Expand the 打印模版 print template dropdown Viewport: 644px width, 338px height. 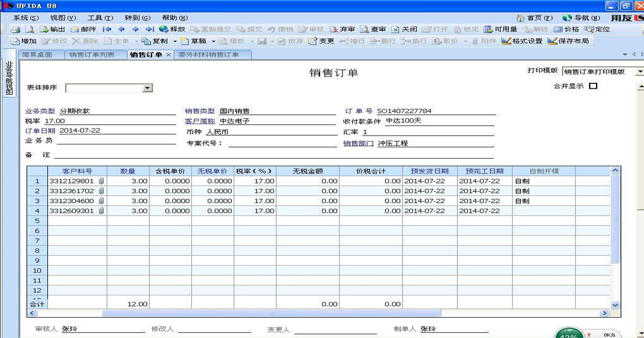click(639, 72)
